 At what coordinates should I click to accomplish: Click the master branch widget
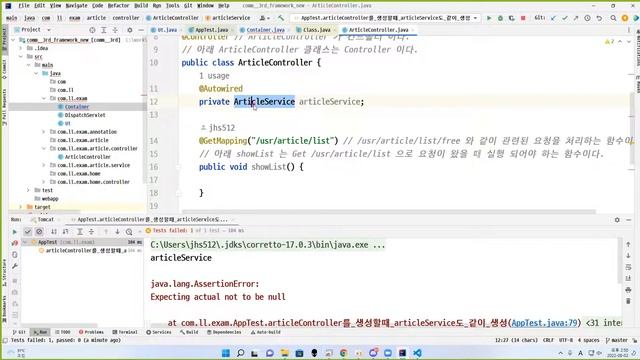point(617,340)
